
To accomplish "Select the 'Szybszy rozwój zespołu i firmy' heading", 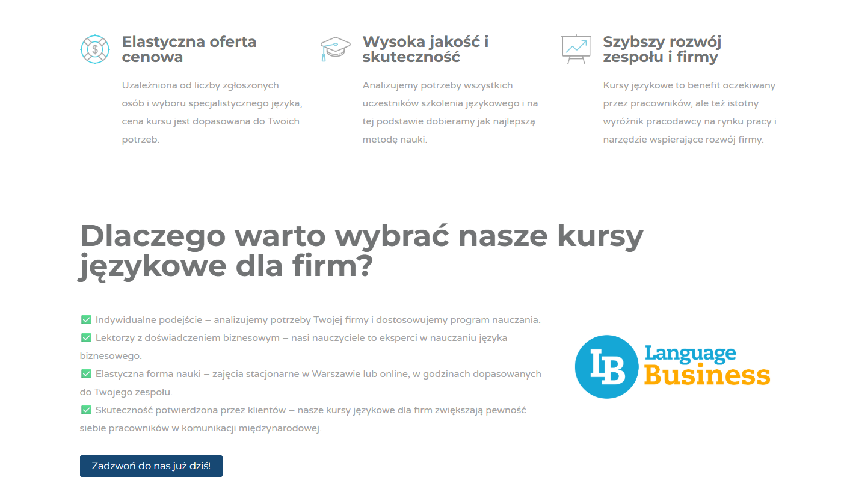I will (x=662, y=49).
